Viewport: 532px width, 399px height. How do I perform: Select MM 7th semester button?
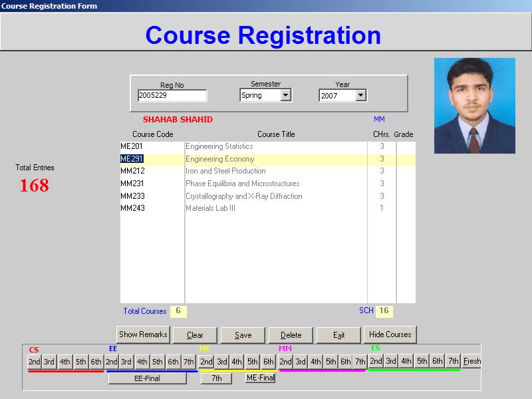tap(360, 362)
